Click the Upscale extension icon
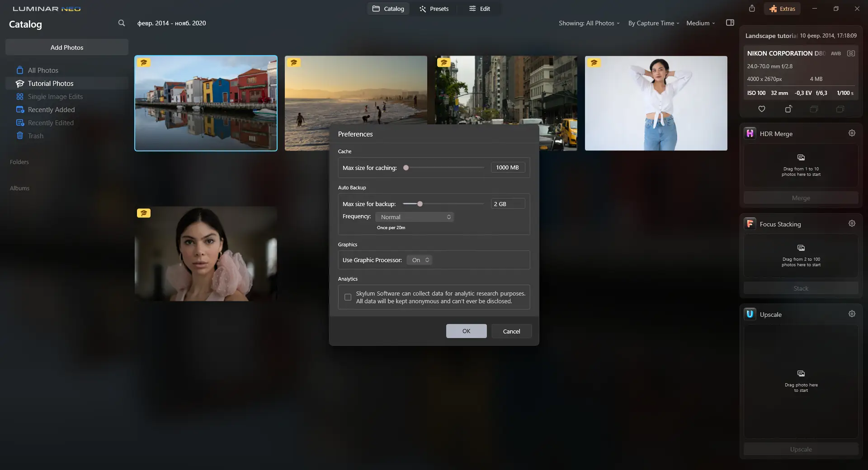This screenshot has height=470, width=868. point(750,314)
